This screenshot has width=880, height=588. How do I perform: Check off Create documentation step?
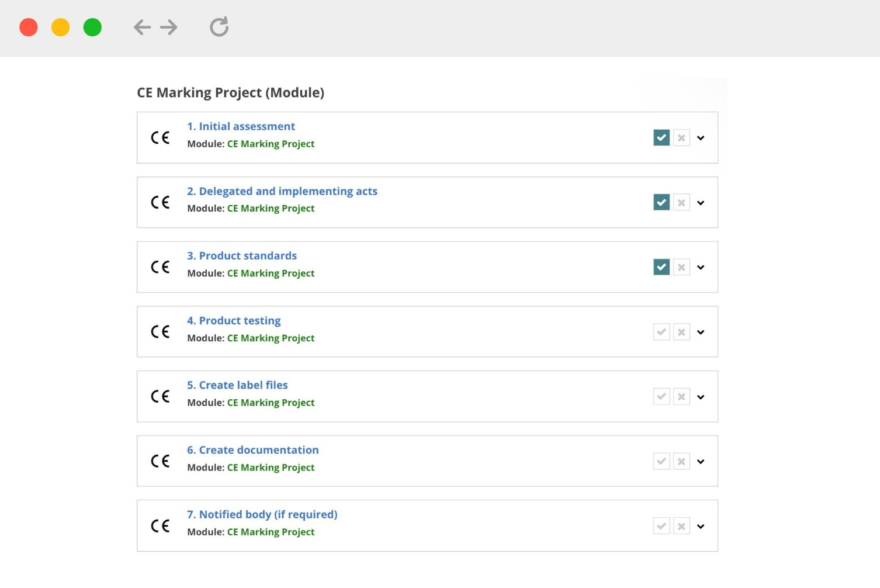661,462
